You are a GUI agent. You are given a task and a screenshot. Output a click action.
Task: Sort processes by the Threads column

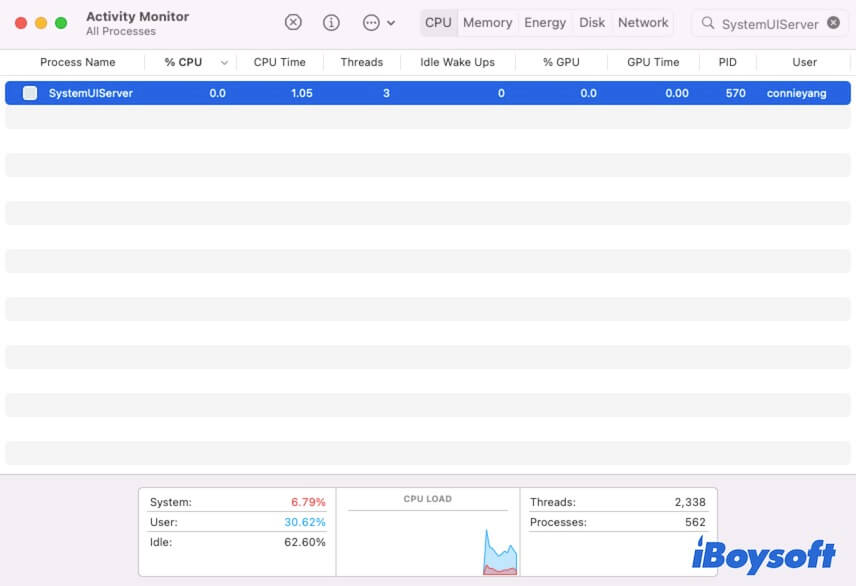pos(361,62)
